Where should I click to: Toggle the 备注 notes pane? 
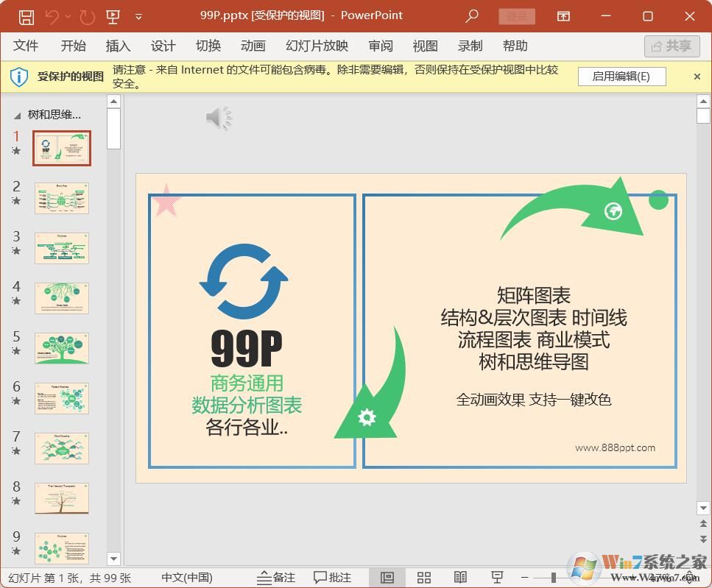coord(276,578)
